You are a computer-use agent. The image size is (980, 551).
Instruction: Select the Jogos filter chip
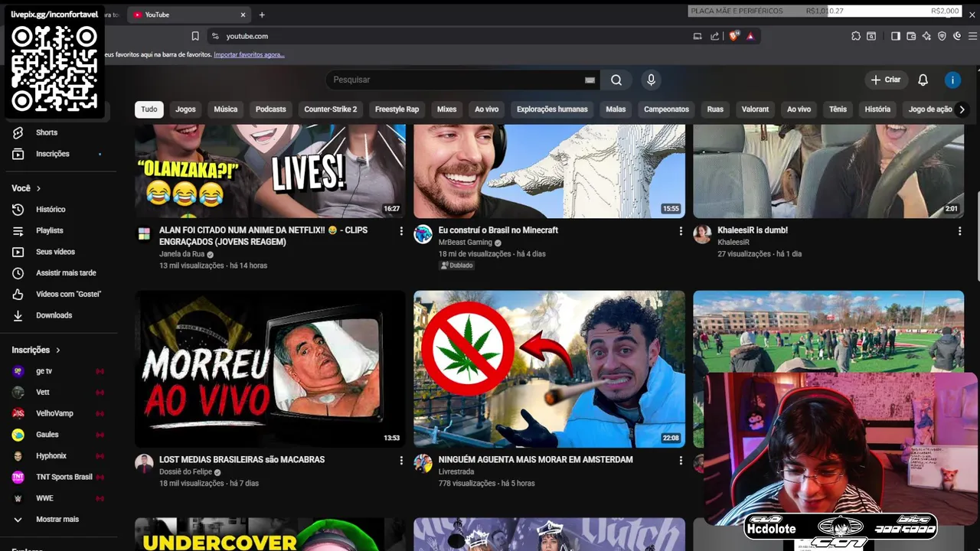click(x=185, y=109)
